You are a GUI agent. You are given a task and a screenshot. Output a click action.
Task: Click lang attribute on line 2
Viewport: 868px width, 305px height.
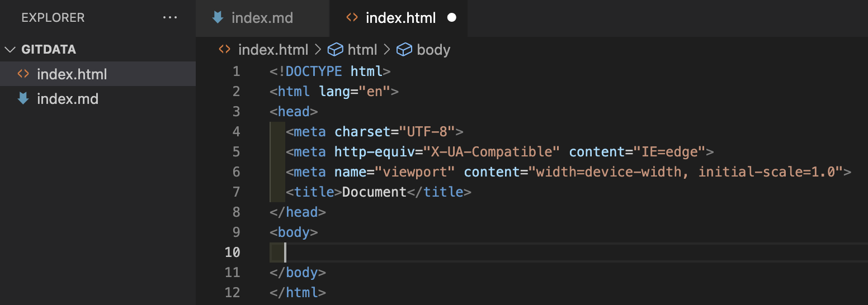[x=334, y=92]
